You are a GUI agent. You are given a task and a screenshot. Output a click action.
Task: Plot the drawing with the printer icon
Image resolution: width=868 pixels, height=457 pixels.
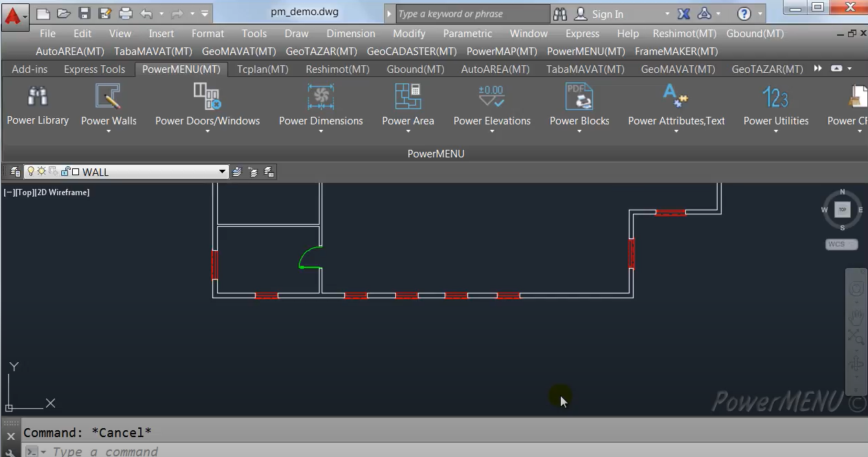[126, 13]
